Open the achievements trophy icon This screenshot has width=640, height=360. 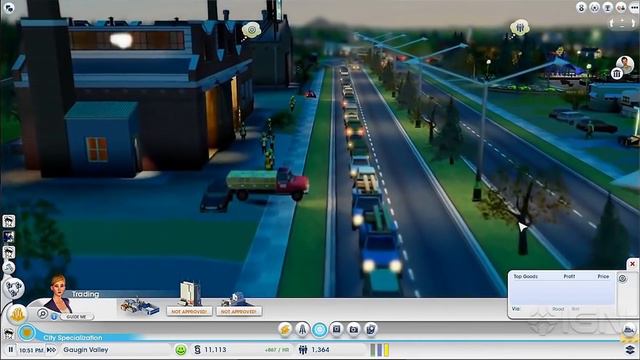pos(608,7)
